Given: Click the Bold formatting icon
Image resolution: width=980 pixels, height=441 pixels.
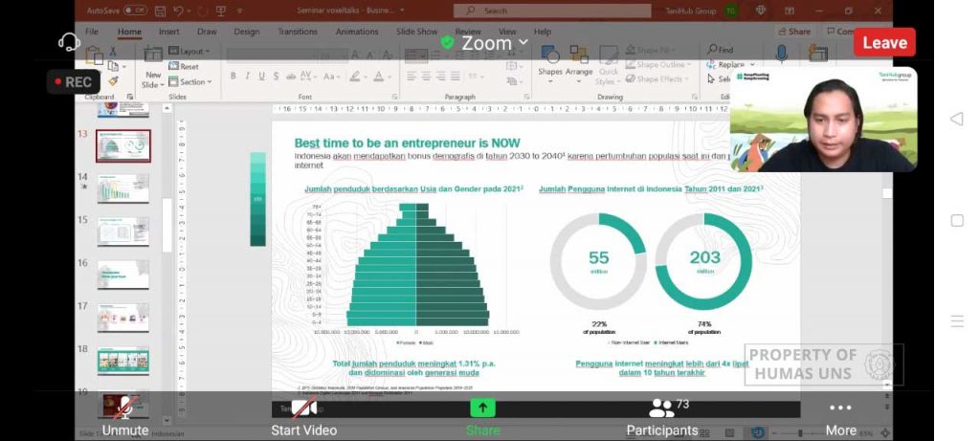Looking at the screenshot, I should point(234,77).
